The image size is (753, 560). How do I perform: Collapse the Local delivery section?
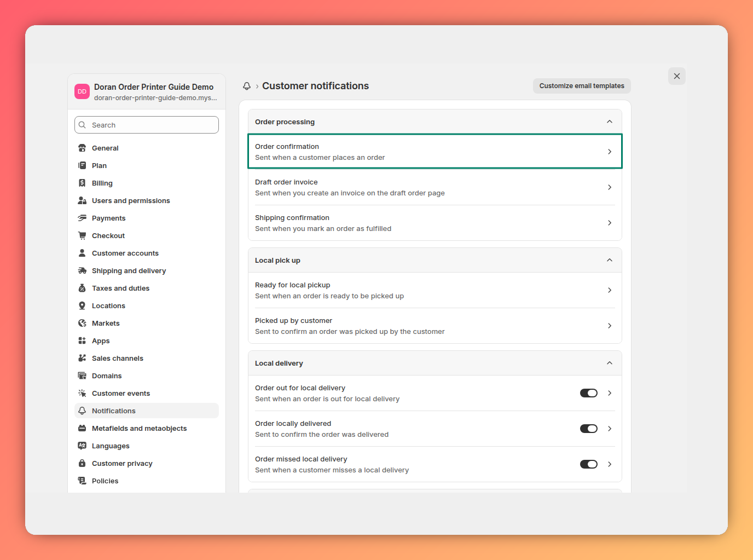(610, 363)
